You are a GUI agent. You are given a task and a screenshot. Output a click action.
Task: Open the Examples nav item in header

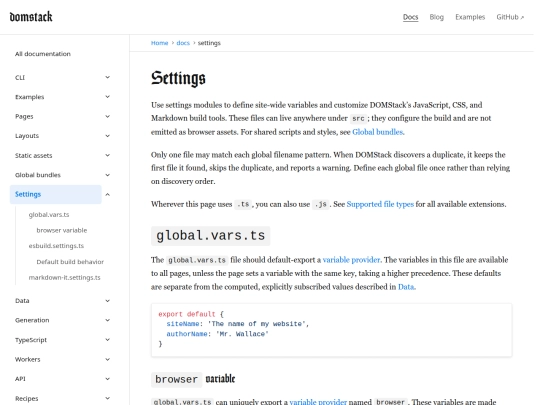click(x=470, y=17)
